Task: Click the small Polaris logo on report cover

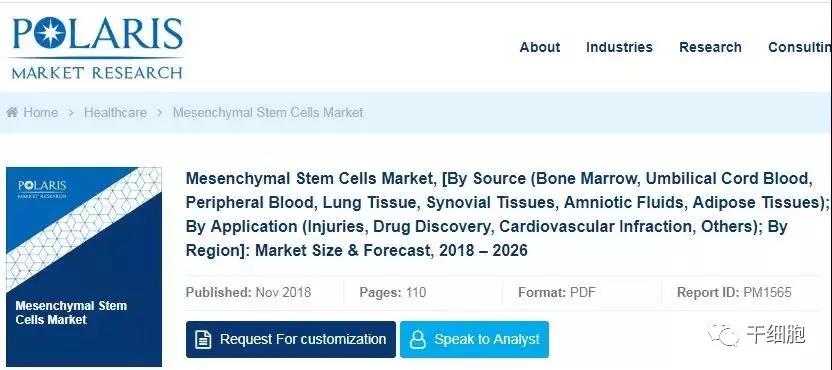Action: pos(42,188)
